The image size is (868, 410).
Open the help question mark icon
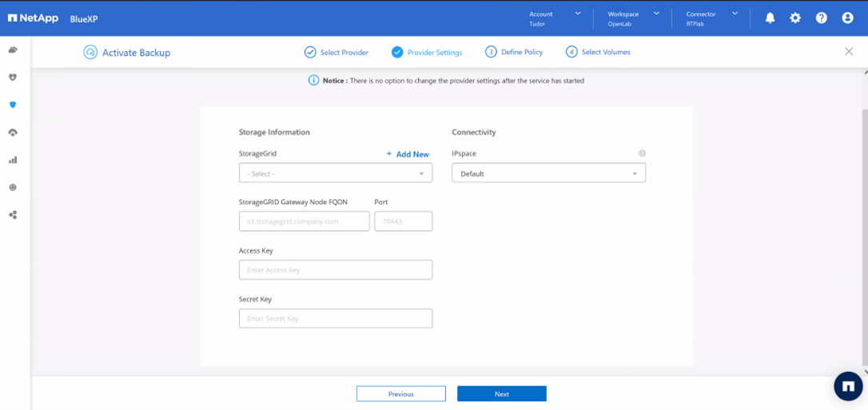[821, 18]
